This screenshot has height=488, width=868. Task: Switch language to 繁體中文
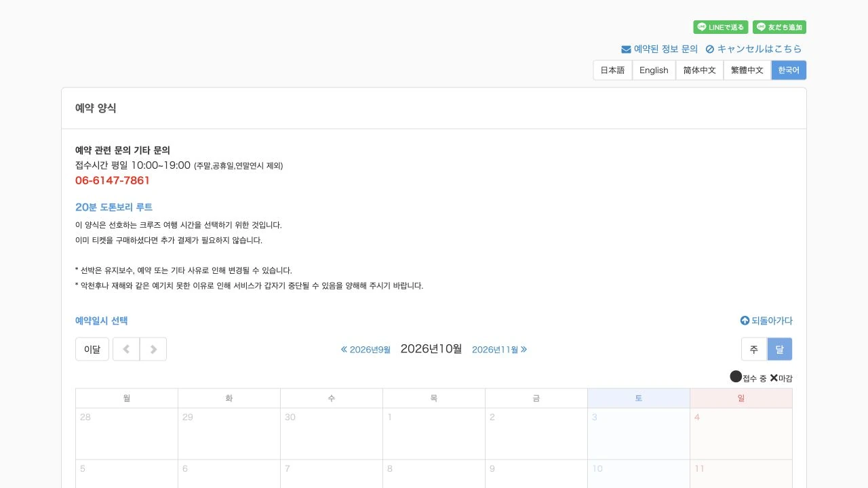tap(747, 70)
